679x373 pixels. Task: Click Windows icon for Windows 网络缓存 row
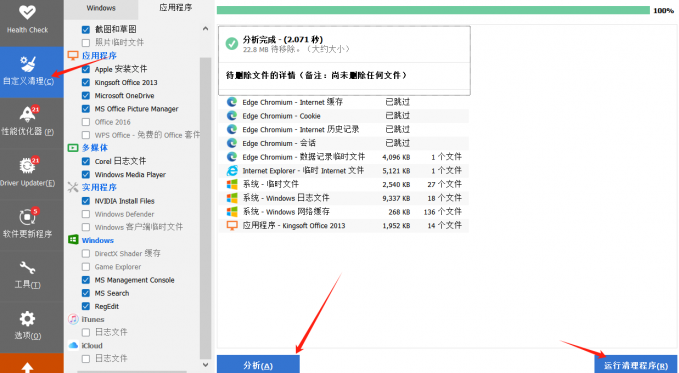click(x=232, y=212)
